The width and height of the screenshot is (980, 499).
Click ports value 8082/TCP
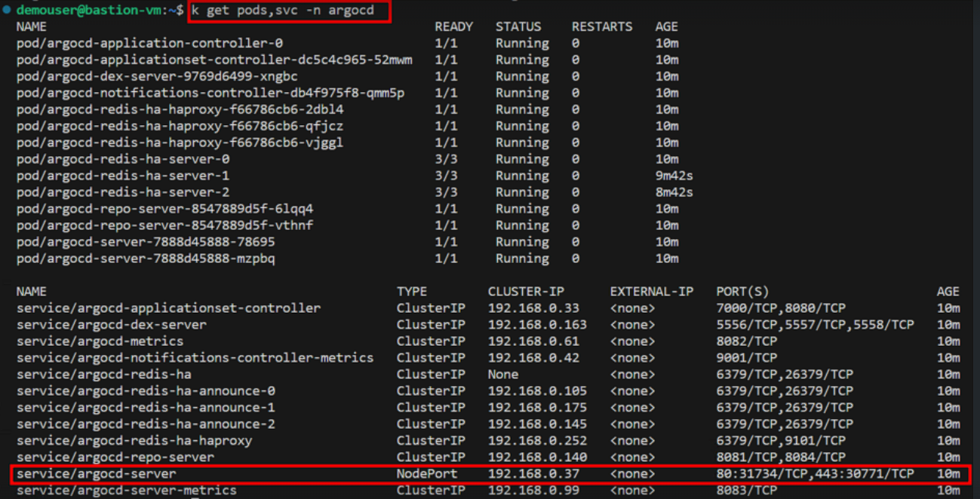coord(746,341)
